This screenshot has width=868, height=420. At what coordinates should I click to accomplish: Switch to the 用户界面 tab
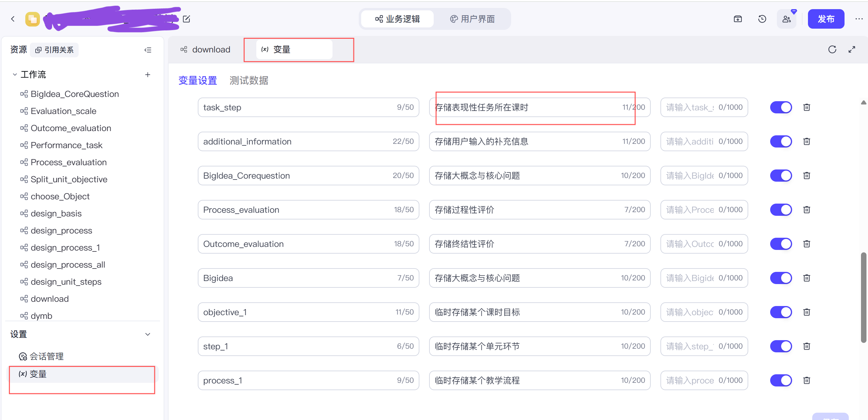click(x=472, y=19)
